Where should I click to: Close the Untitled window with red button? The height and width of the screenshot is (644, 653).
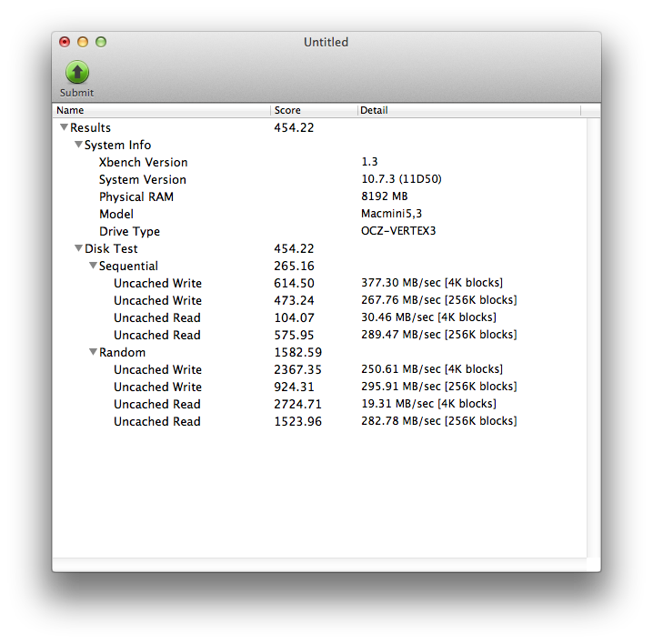(65, 42)
